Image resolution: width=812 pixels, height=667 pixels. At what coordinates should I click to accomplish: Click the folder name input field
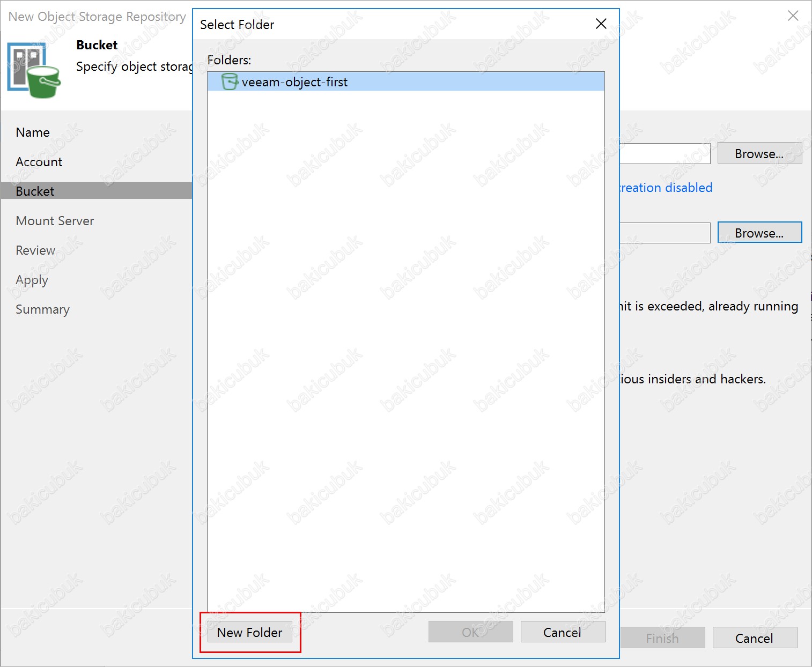pyautogui.click(x=665, y=233)
